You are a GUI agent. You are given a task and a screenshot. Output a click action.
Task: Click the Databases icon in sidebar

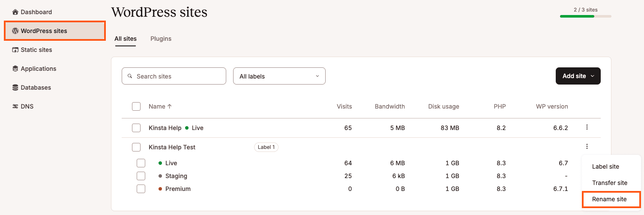(15, 88)
